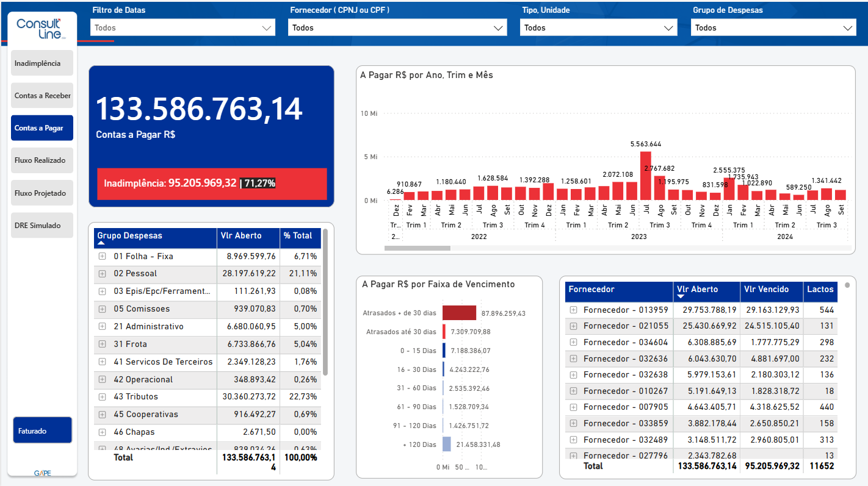Open the Grupo de Despesas dropdown
Viewport: 868px width, 486px height.
773,27
